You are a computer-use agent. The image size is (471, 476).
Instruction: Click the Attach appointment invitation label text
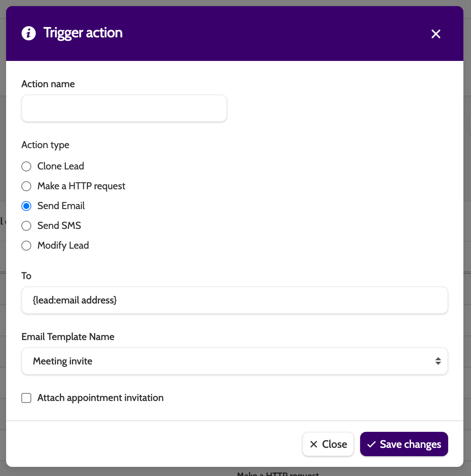100,398
